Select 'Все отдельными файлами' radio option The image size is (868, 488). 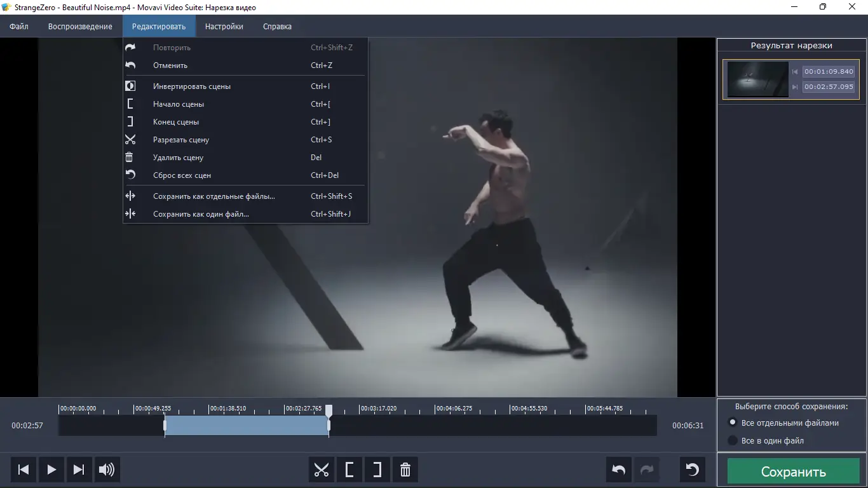(783, 423)
